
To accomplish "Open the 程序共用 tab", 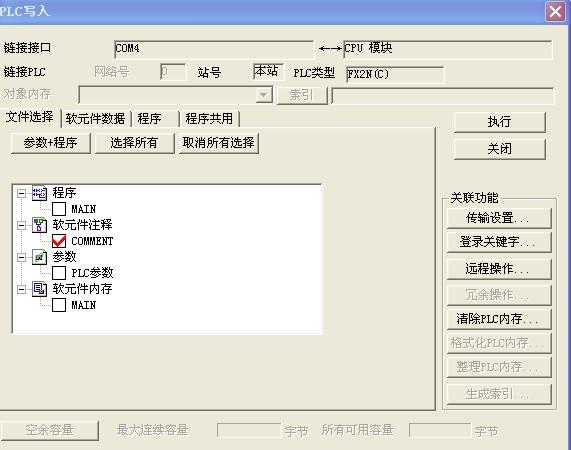I will pos(209,119).
